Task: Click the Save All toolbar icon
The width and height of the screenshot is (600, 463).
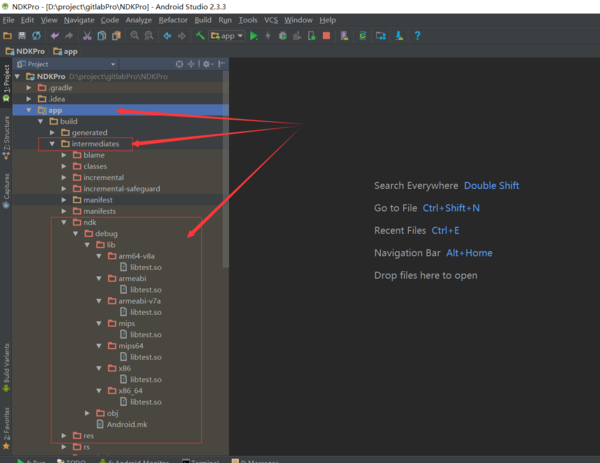Action: pos(22,36)
